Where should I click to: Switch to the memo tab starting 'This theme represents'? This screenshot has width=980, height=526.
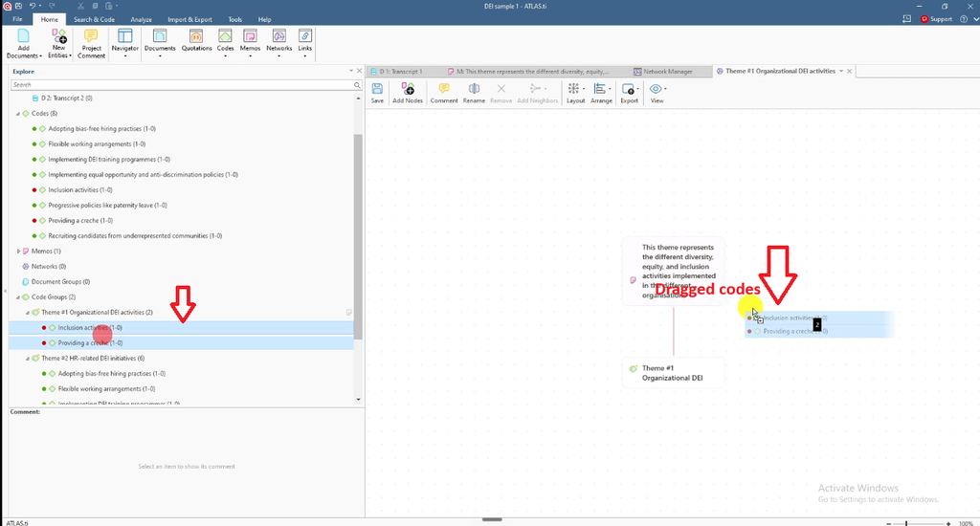pyautogui.click(x=532, y=71)
